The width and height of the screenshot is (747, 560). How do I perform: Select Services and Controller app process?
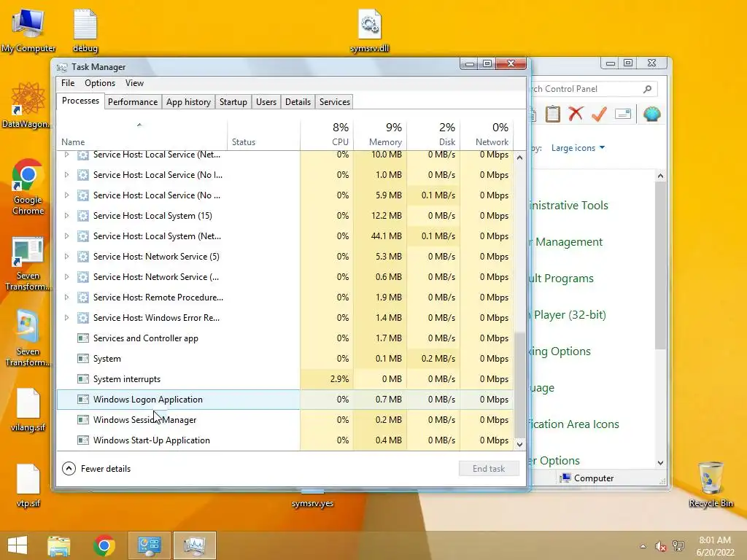click(x=285, y=338)
